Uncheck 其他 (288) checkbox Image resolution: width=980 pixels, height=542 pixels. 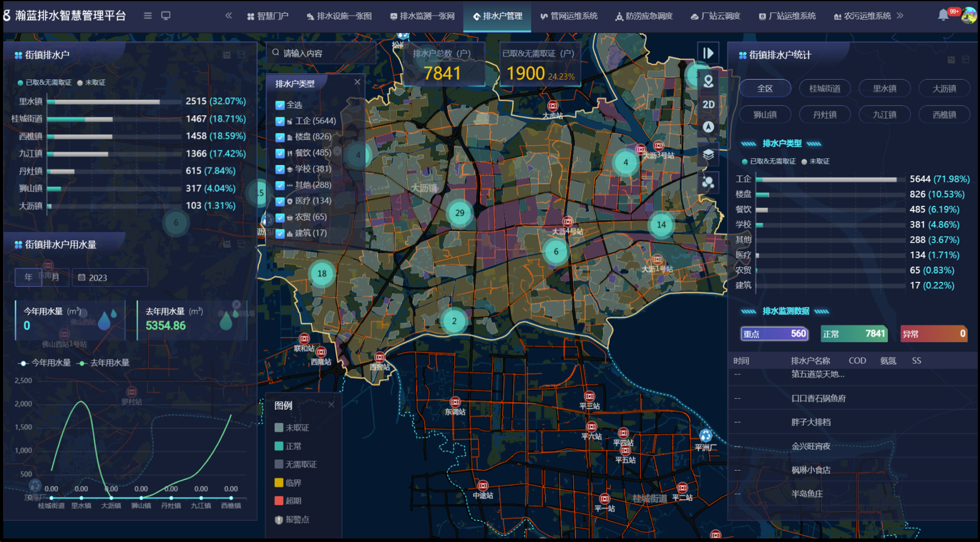click(x=280, y=185)
